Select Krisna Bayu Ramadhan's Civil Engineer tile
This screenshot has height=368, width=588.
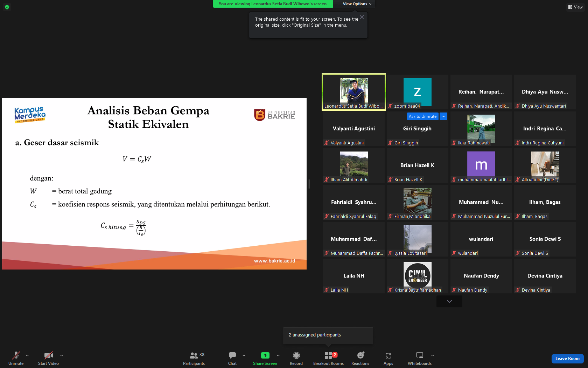tap(418, 276)
